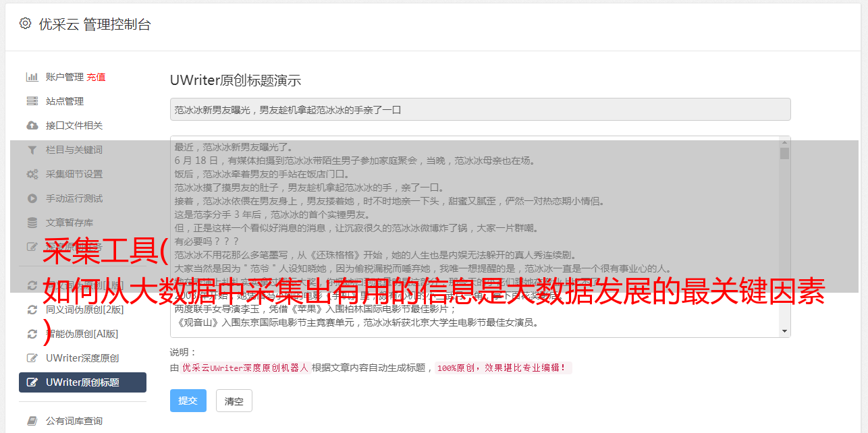Click the gear icon beside 优采云 管理控制台

(x=25, y=24)
